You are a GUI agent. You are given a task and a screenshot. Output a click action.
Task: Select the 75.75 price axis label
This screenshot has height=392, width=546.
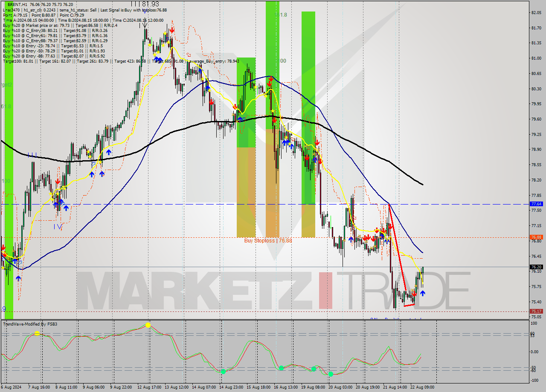537,286
